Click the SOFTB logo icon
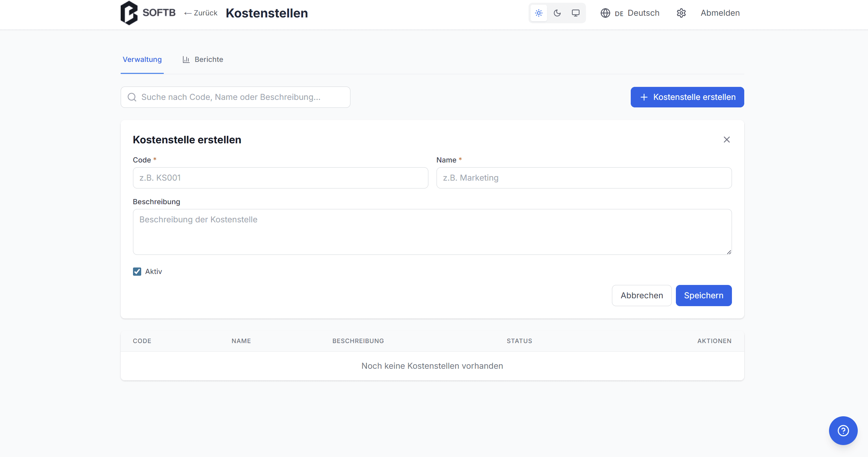 [129, 13]
